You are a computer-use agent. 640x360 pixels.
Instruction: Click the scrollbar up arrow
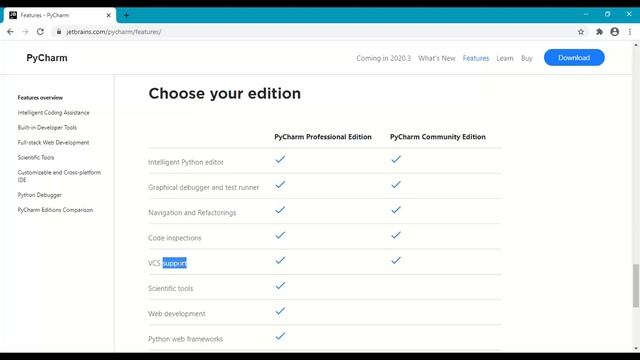pyautogui.click(x=636, y=44)
